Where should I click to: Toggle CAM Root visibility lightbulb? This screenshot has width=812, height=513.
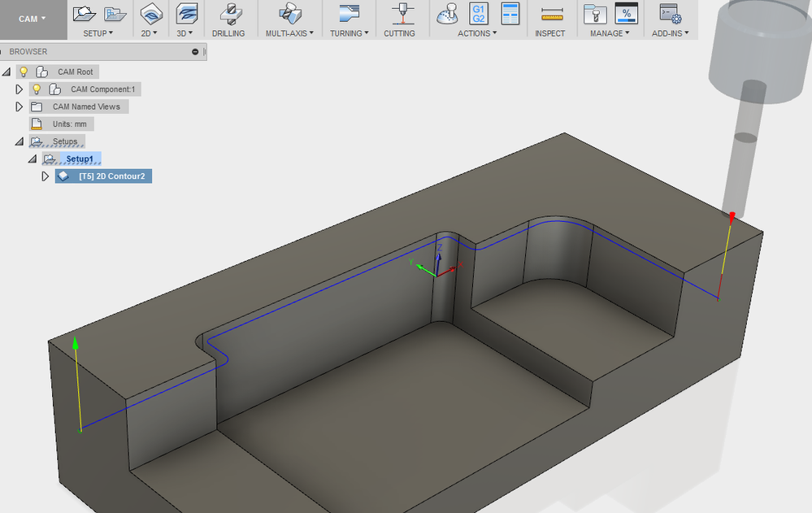tap(24, 72)
